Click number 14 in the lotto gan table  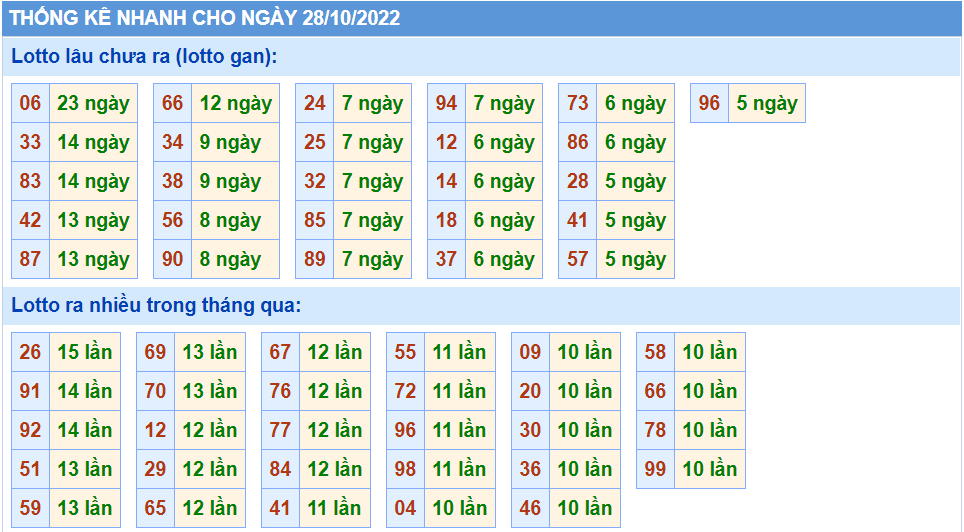tap(446, 181)
